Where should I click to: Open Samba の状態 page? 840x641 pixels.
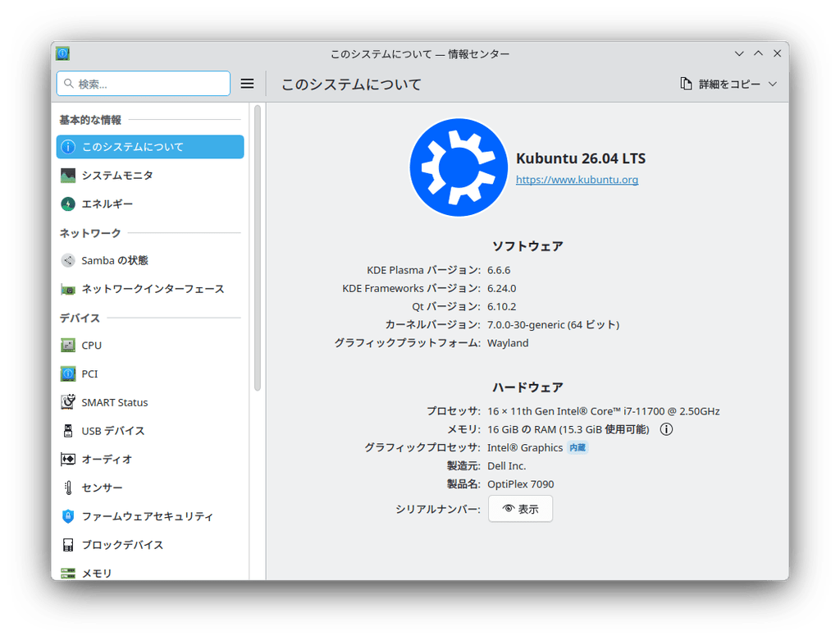point(150,260)
